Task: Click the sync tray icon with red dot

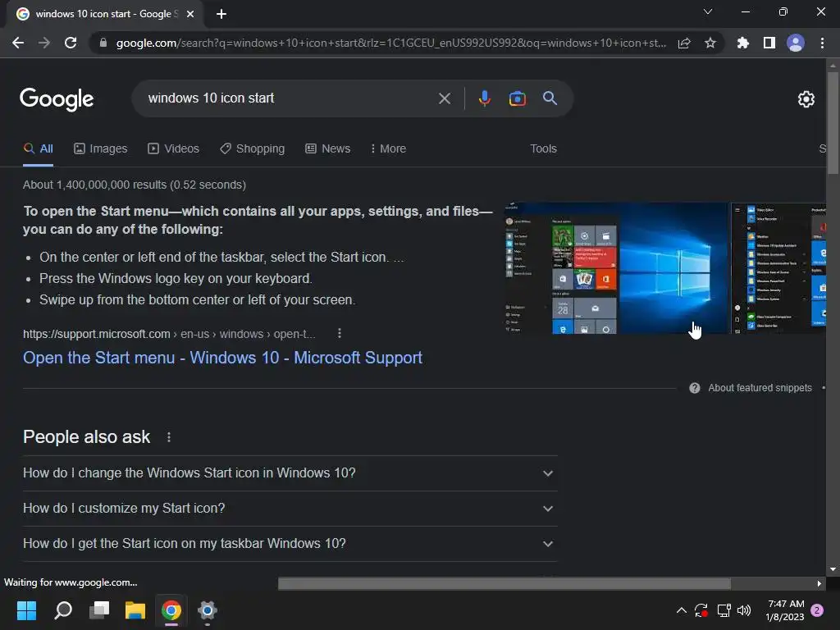Action: coord(701,610)
